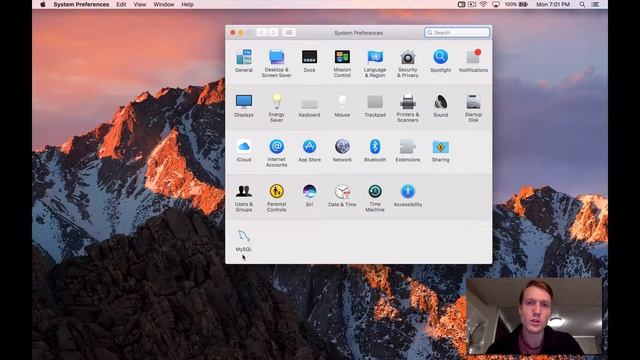The height and width of the screenshot is (360, 640).
Task: Open Mission Control preferences
Action: pyautogui.click(x=342, y=63)
